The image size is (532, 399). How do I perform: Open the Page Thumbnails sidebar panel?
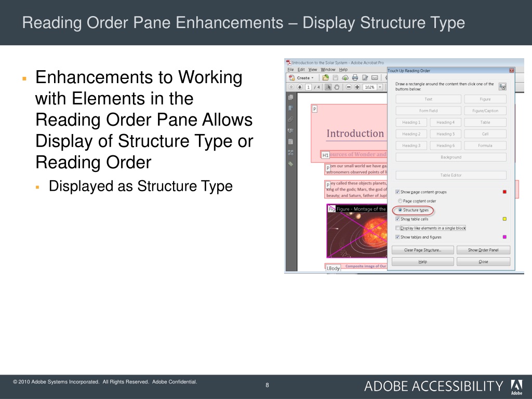(x=291, y=97)
